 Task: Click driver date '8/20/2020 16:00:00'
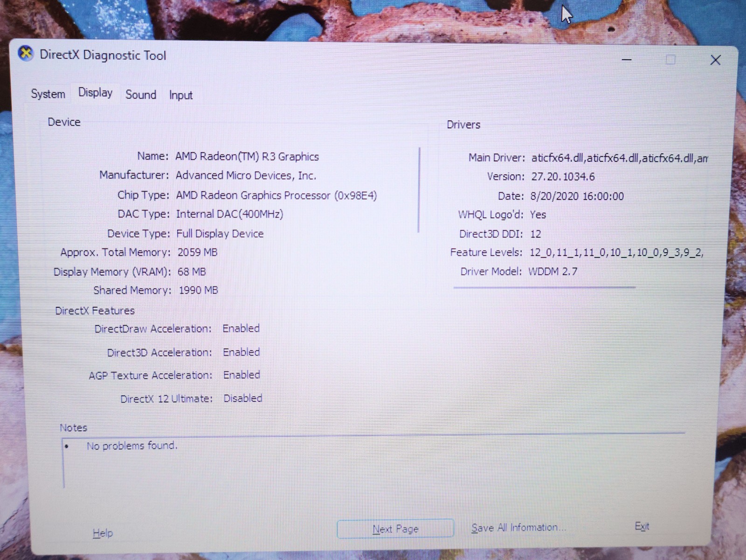pyautogui.click(x=577, y=196)
